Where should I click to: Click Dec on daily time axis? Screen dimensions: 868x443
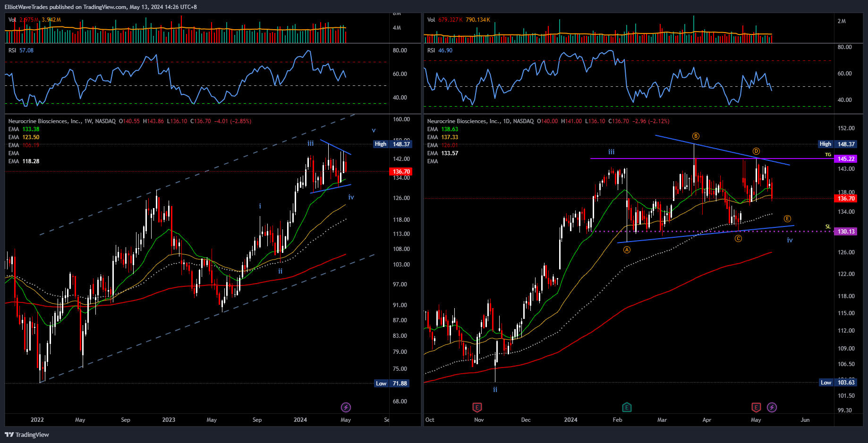point(526,420)
